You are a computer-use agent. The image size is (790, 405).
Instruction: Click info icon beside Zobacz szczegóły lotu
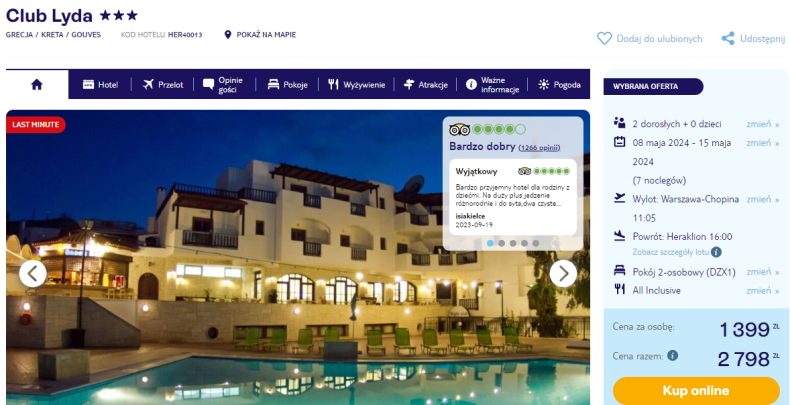pyautogui.click(x=716, y=252)
